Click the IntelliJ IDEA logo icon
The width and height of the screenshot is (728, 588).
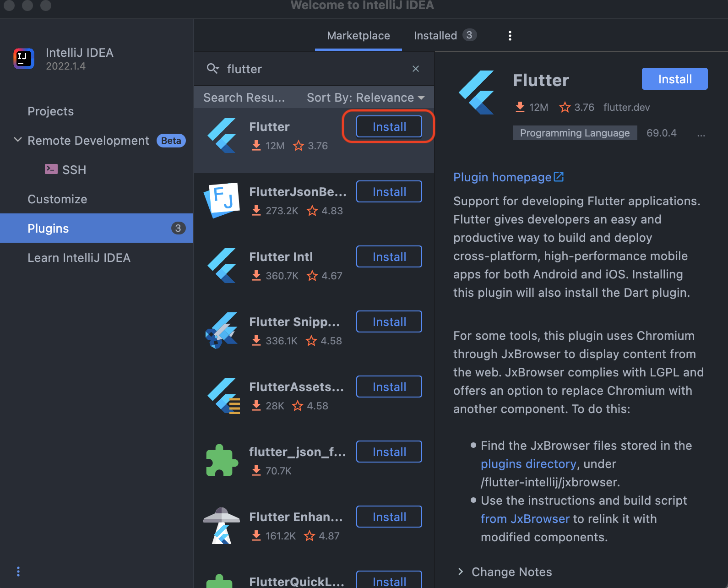(24, 59)
